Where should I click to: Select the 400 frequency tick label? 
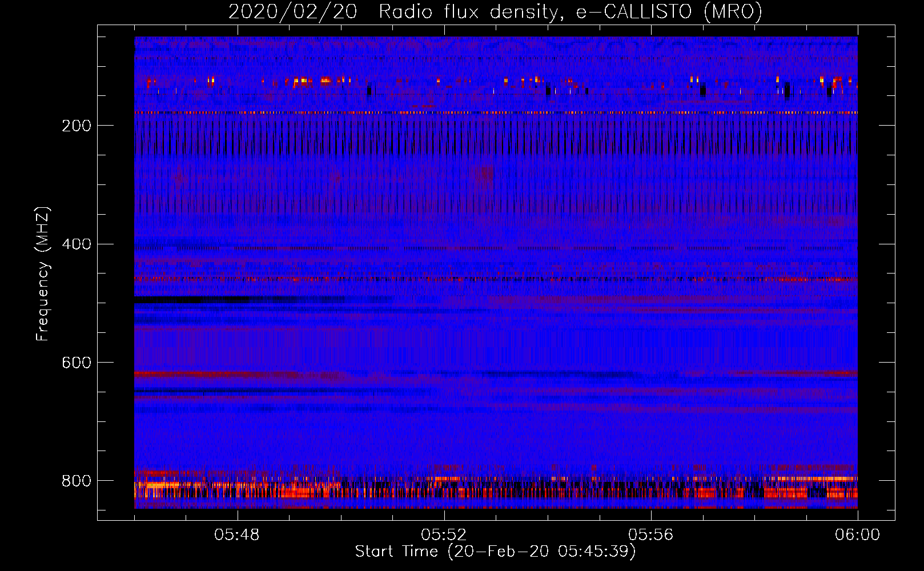[x=77, y=244]
